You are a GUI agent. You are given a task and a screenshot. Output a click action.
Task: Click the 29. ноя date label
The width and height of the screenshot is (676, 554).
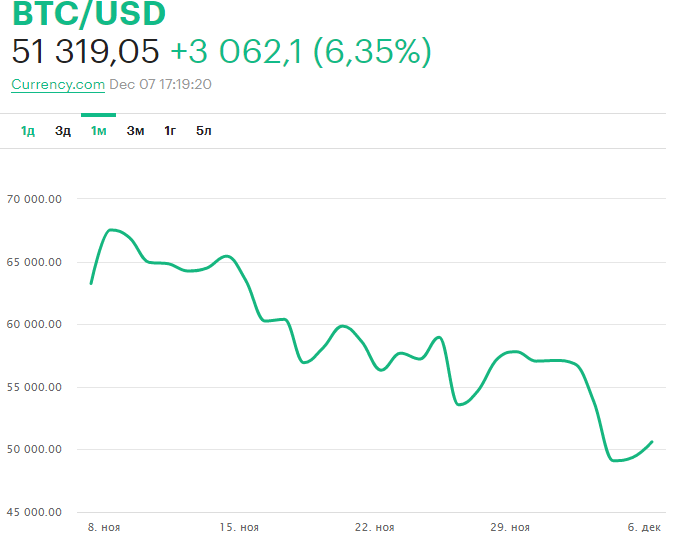pyautogui.click(x=511, y=527)
